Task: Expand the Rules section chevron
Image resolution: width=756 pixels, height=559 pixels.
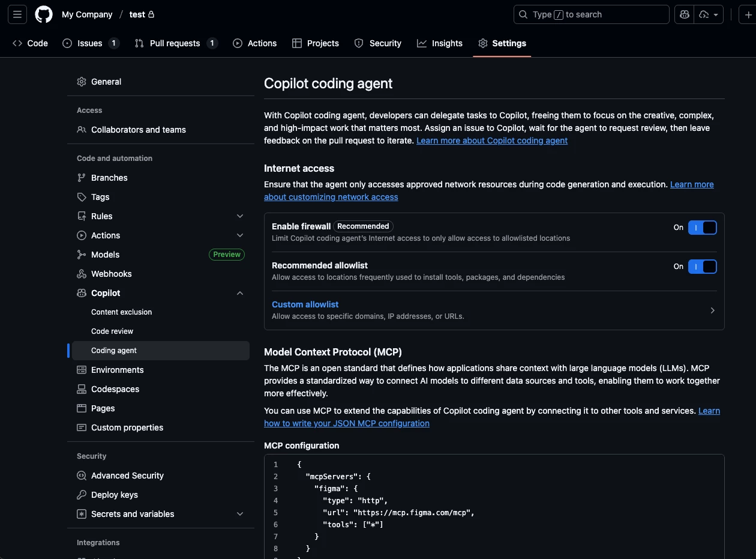Action: pos(240,216)
